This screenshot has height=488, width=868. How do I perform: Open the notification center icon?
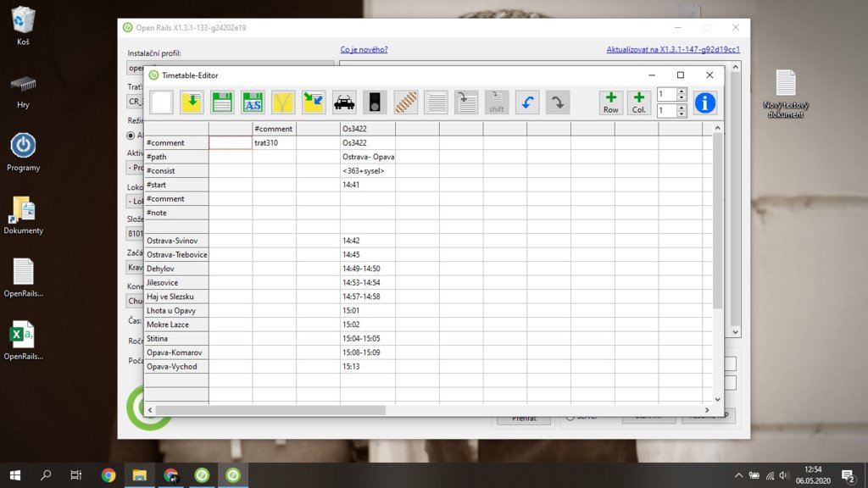pos(848,475)
